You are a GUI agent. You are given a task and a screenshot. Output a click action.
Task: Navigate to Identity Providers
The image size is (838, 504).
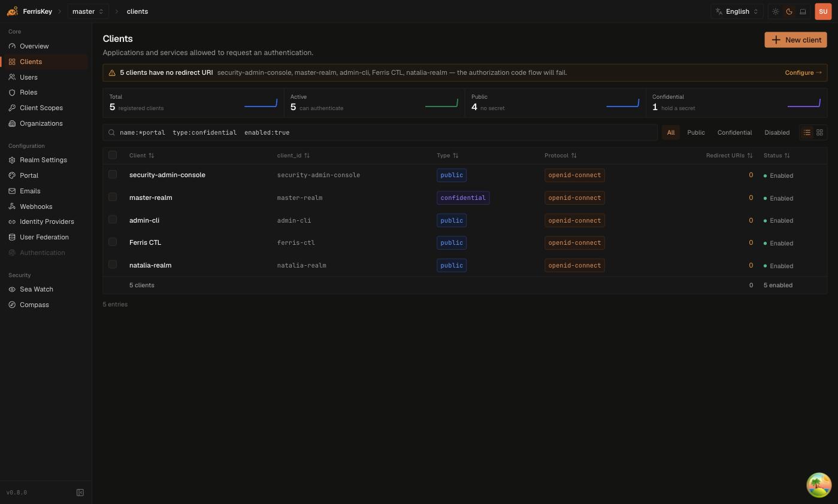(45, 221)
